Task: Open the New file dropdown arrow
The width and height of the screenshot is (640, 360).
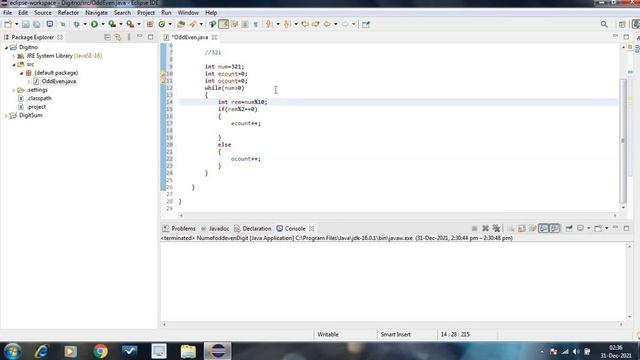Action: click(16, 24)
